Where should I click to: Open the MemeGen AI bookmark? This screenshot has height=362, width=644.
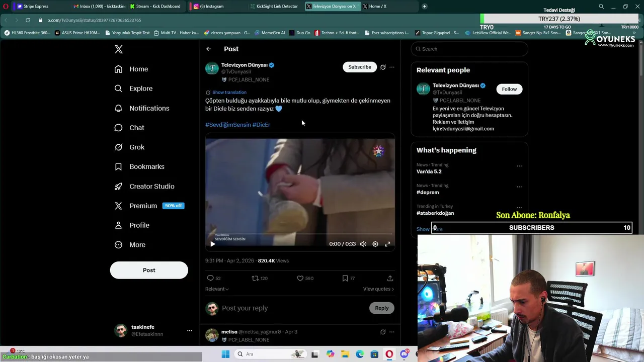(270, 33)
